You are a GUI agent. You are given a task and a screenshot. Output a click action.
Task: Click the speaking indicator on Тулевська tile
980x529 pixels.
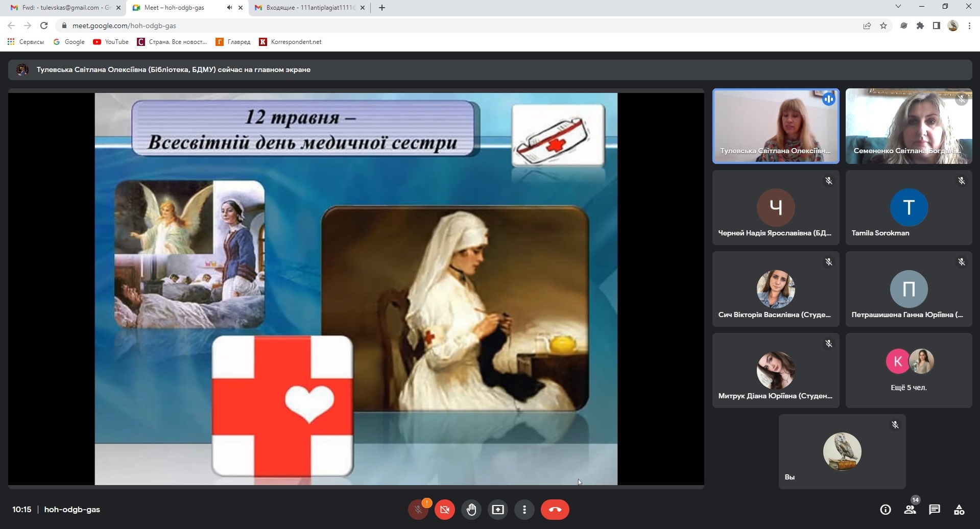tap(828, 99)
